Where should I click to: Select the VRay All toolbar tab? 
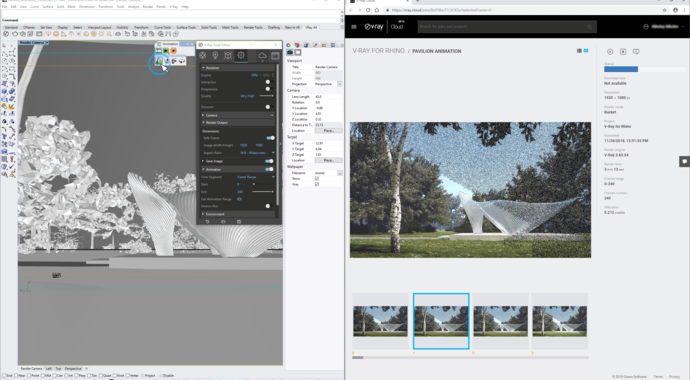click(x=311, y=27)
